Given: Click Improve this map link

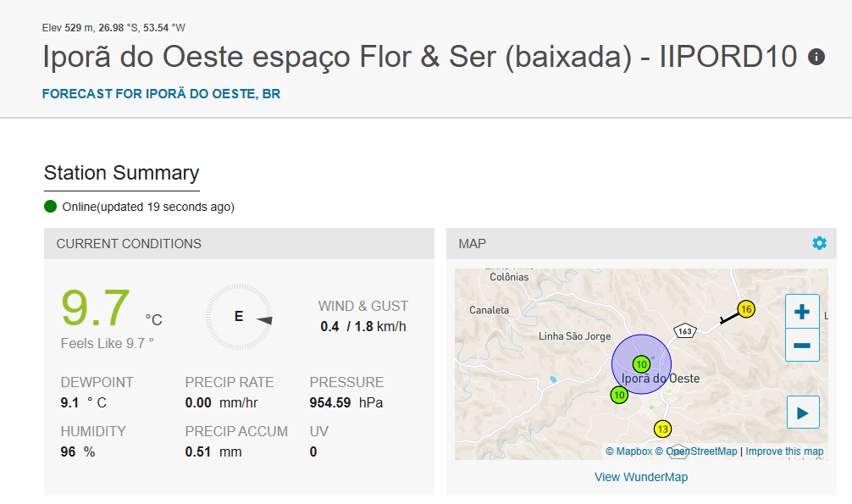Looking at the screenshot, I should tap(784, 451).
